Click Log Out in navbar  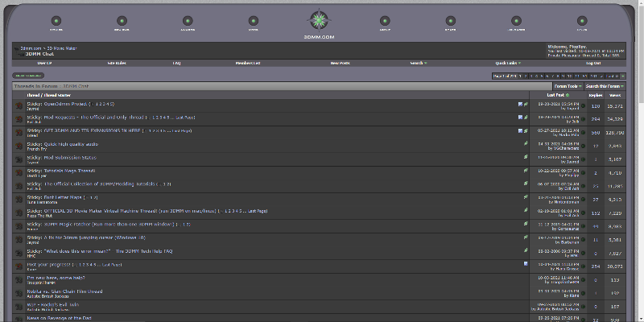[x=593, y=64]
